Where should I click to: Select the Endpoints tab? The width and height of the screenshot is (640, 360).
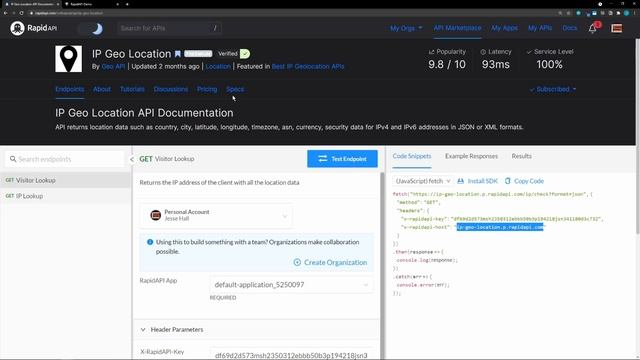(69, 89)
